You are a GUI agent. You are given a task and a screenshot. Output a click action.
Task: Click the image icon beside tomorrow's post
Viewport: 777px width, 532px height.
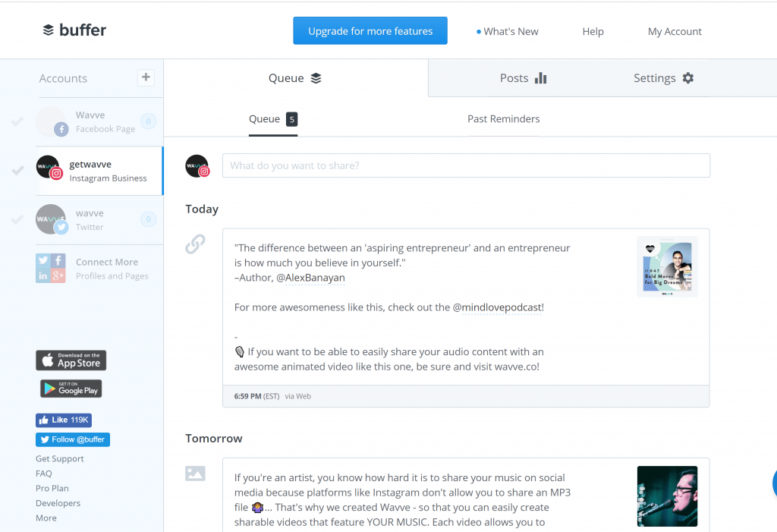pos(196,472)
